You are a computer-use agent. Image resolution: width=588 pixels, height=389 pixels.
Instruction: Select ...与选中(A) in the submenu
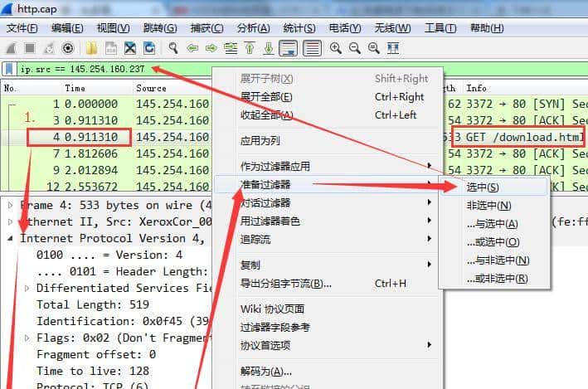point(494,224)
